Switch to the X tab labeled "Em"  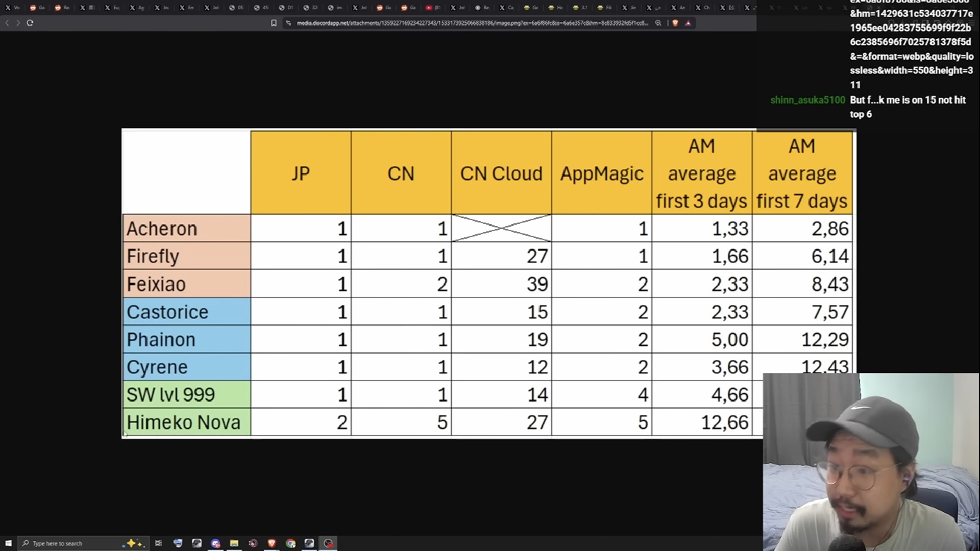[x=186, y=8]
